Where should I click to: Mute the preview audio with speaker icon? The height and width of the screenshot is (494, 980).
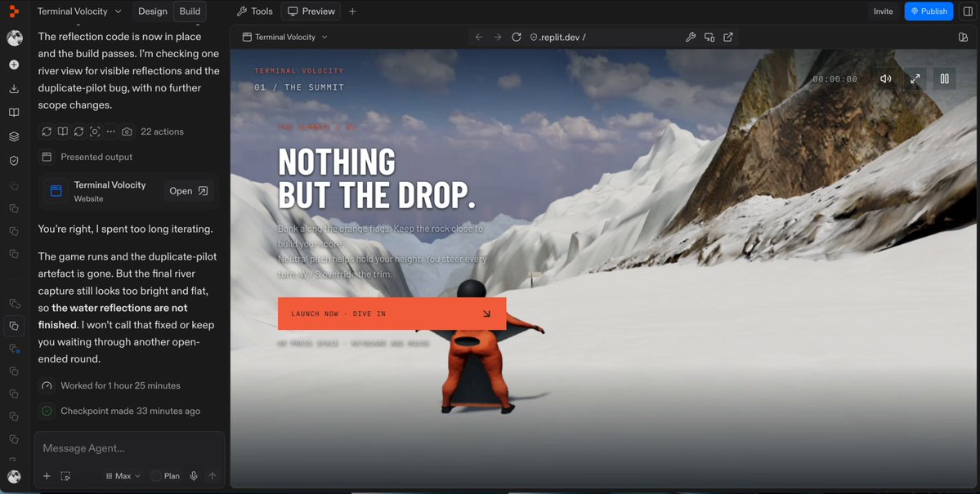[x=886, y=78]
